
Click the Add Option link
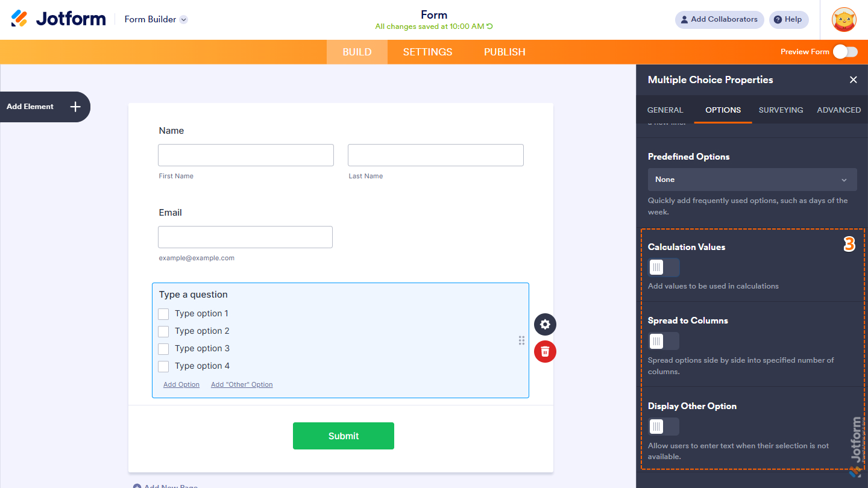click(x=181, y=384)
